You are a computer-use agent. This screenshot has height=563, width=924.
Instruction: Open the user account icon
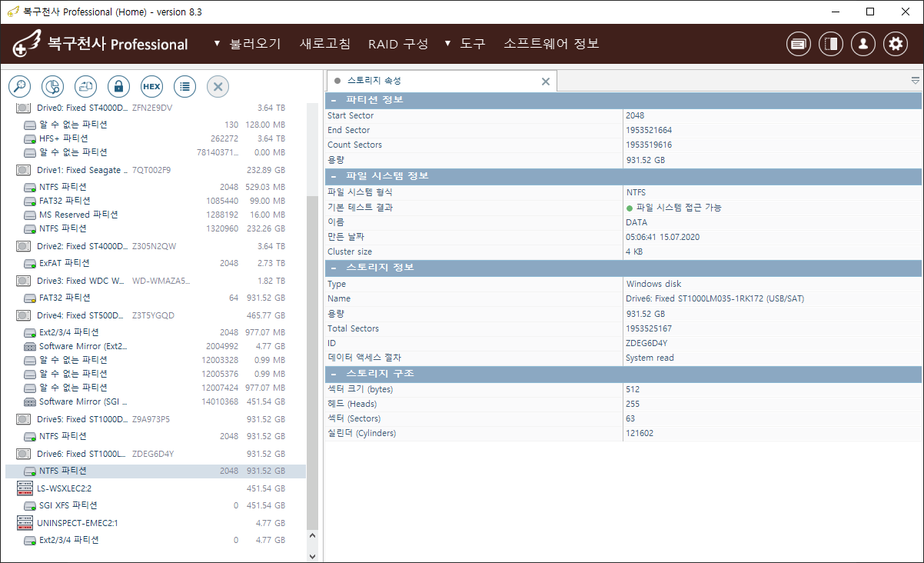pyautogui.click(x=863, y=44)
